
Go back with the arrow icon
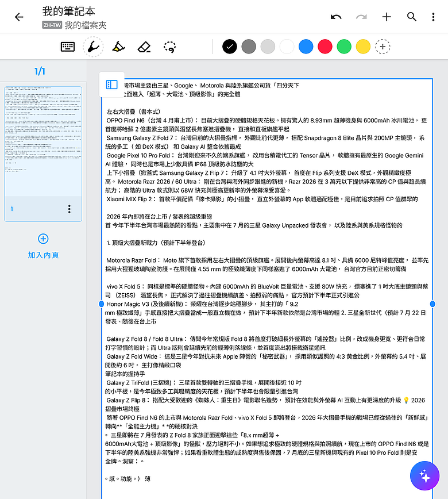point(19,17)
